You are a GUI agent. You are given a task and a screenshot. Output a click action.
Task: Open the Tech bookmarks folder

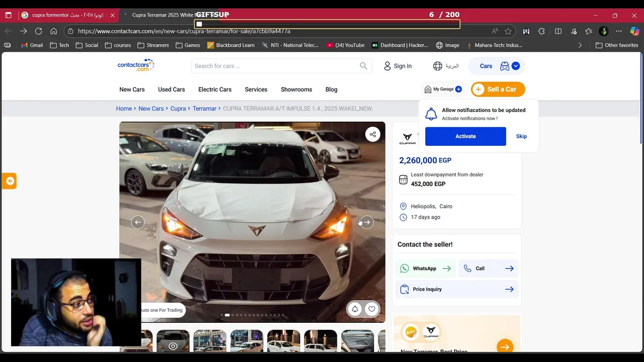[x=59, y=45]
